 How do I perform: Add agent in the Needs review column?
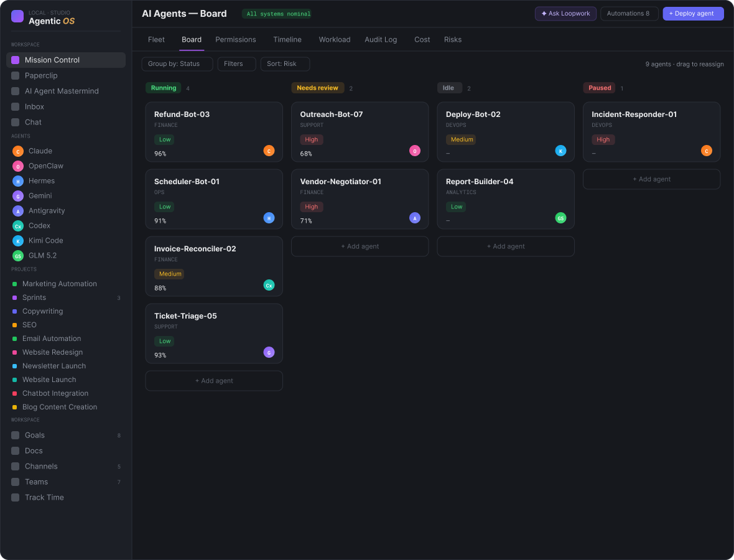(360, 246)
